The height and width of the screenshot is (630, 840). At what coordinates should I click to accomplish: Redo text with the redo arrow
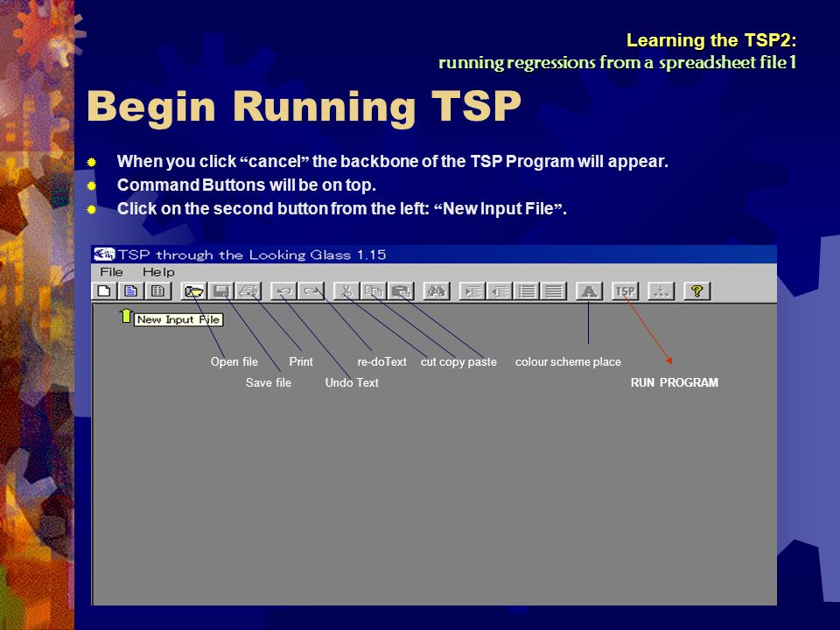tap(311, 290)
